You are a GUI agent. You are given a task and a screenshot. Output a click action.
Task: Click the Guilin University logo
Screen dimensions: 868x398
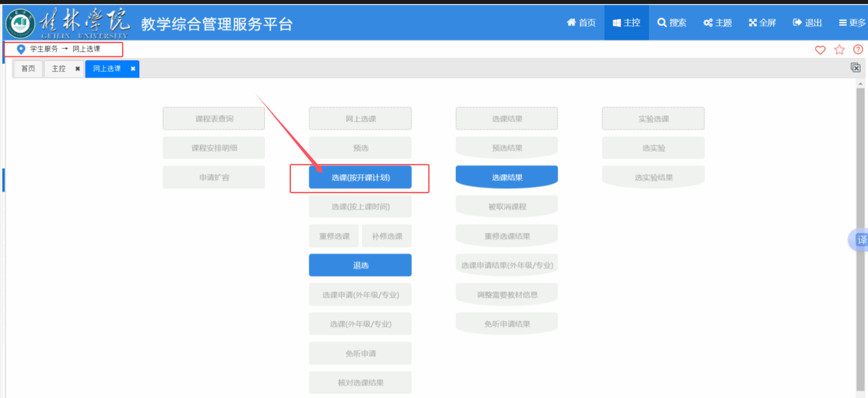tap(68, 22)
